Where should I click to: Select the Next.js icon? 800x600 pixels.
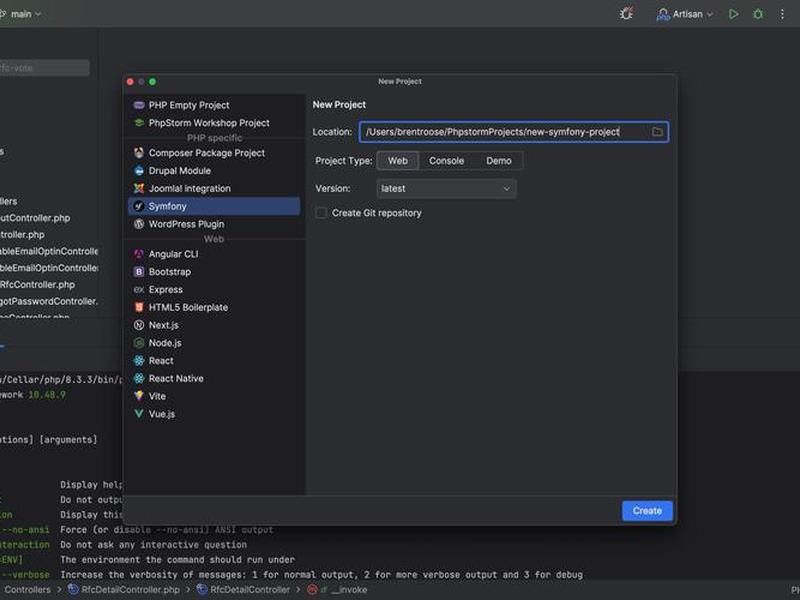[139, 325]
